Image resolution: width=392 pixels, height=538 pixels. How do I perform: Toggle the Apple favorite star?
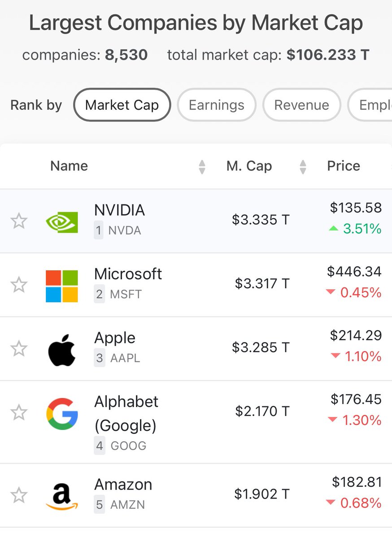[19, 348]
